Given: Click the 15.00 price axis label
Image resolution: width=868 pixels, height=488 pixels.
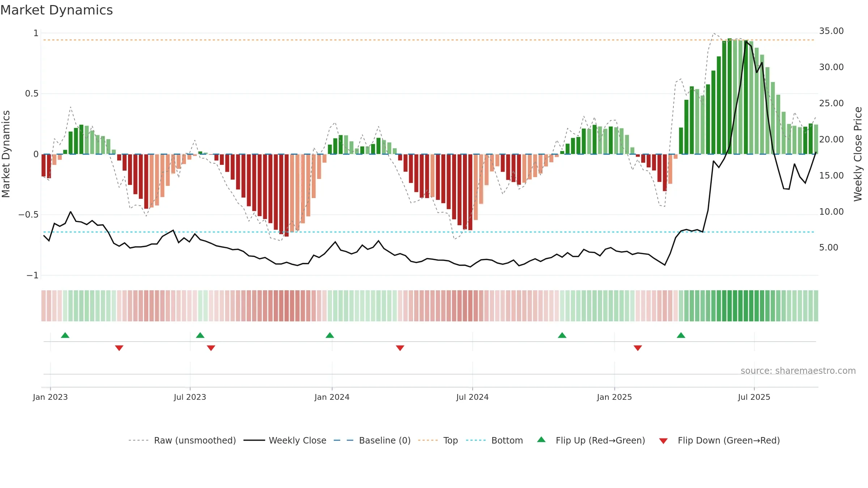Looking at the screenshot, I should [x=831, y=176].
